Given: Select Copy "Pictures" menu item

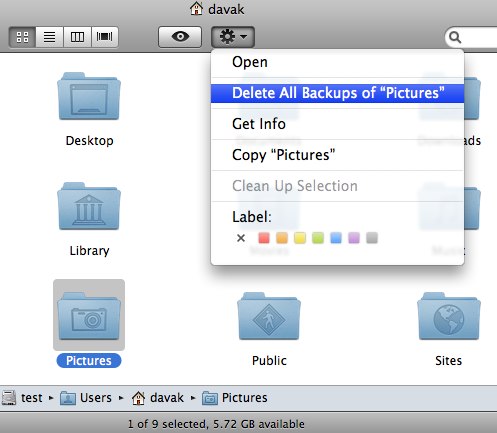Looking at the screenshot, I should [x=337, y=155].
